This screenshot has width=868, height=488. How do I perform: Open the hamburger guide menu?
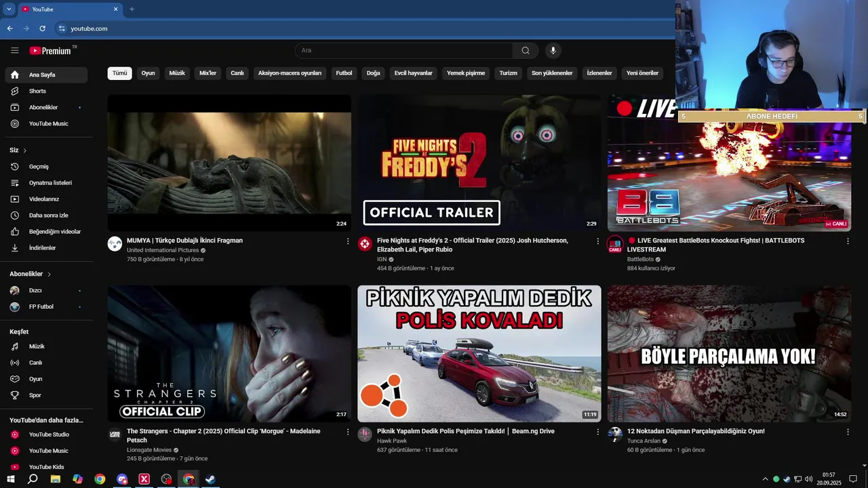[x=14, y=50]
